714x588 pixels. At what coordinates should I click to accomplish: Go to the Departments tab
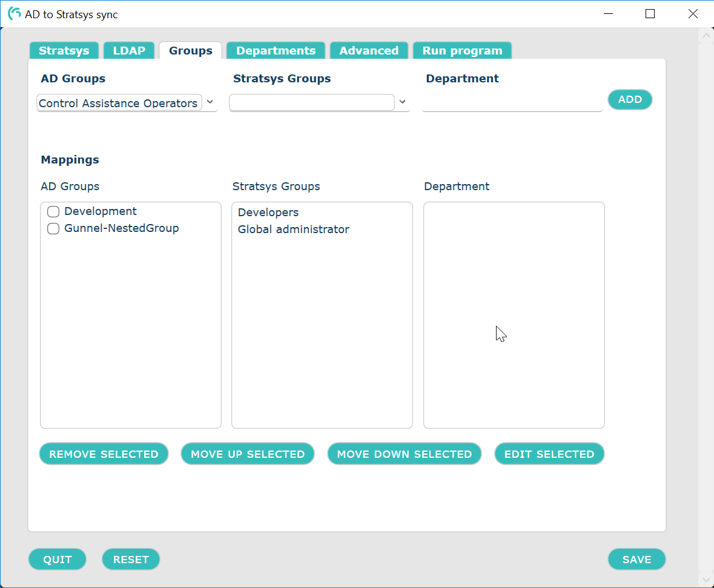(x=276, y=50)
